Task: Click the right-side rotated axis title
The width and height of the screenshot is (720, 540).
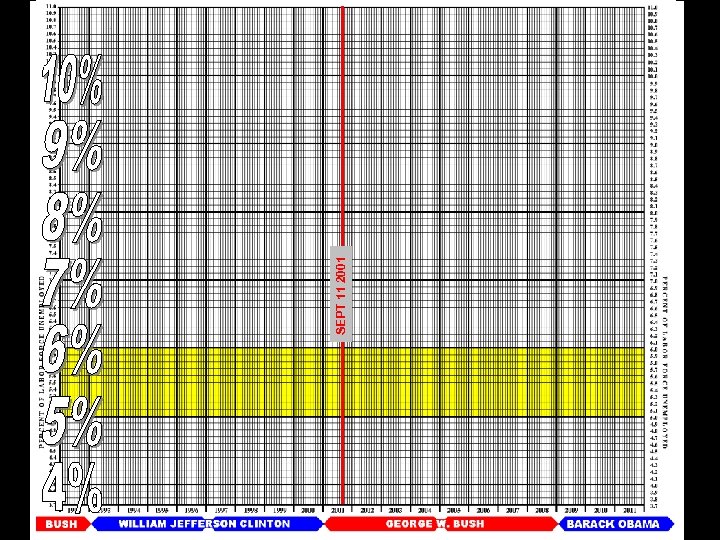Action: coord(665,361)
